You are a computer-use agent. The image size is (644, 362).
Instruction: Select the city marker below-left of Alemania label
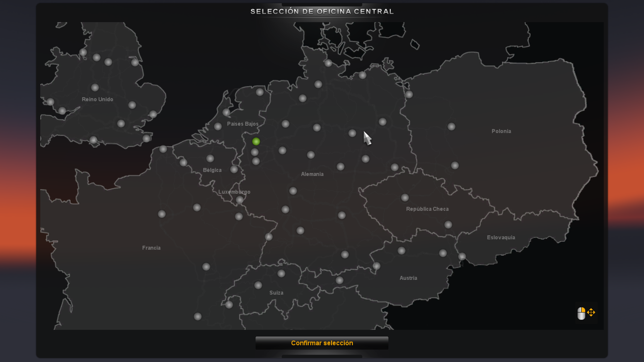(x=293, y=191)
